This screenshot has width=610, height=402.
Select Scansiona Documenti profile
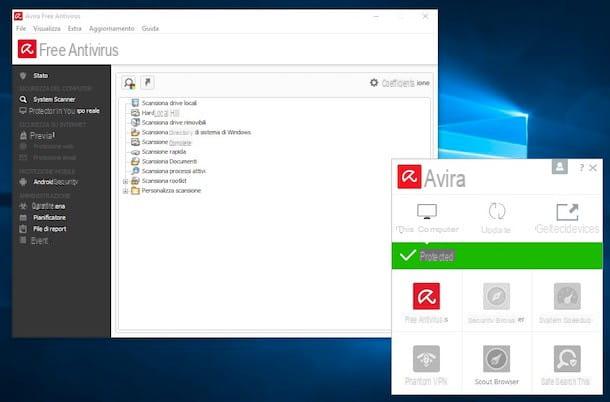click(169, 162)
